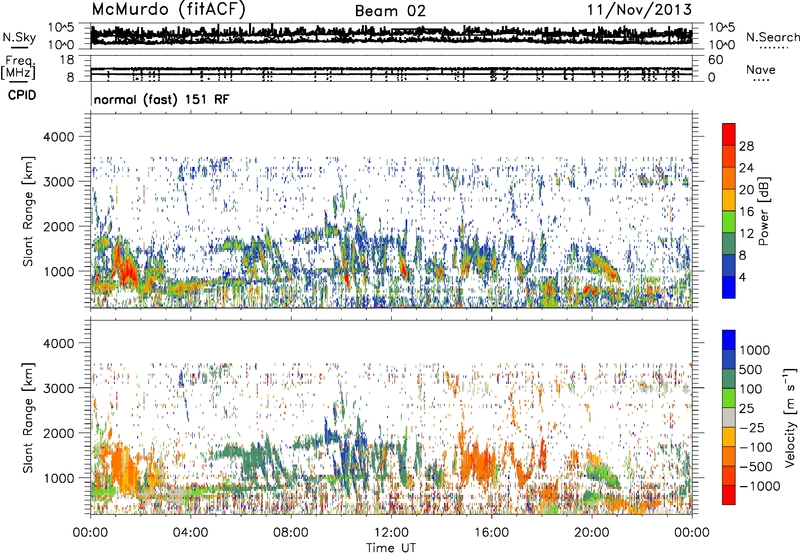Click the 'Velocity [m s-1]' colorbar label

pos(790,417)
